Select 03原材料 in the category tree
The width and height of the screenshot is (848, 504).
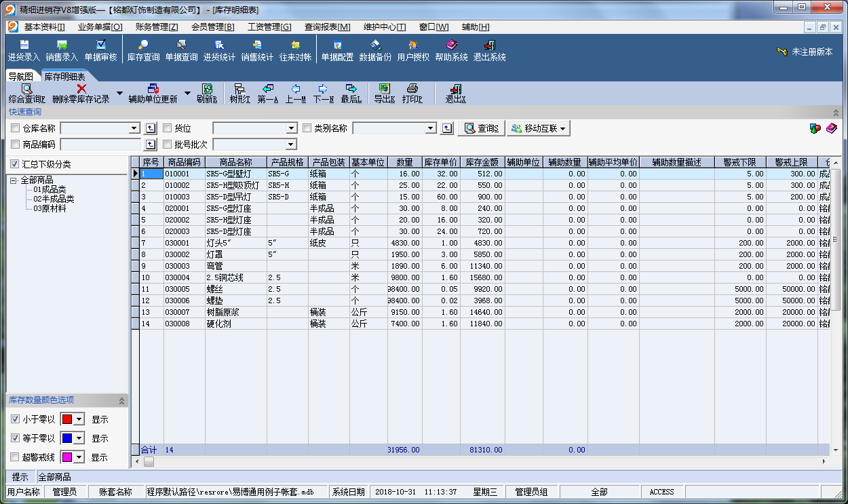[x=50, y=209]
